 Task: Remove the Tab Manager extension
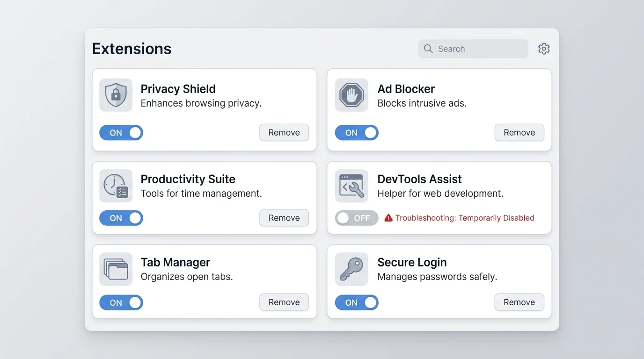coord(284,302)
